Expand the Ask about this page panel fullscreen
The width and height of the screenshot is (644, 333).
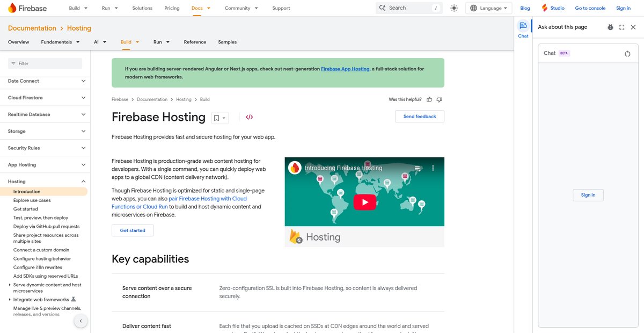click(622, 27)
